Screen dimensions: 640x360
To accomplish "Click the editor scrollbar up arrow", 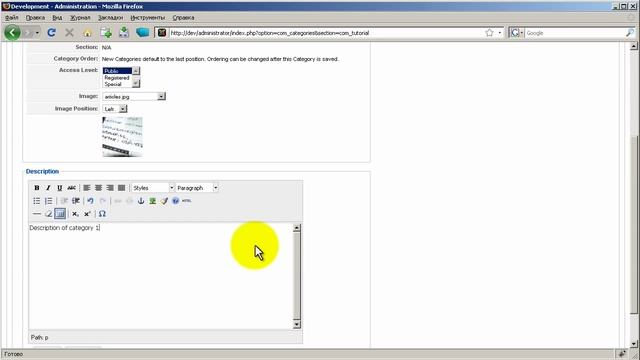I will pyautogui.click(x=297, y=228).
